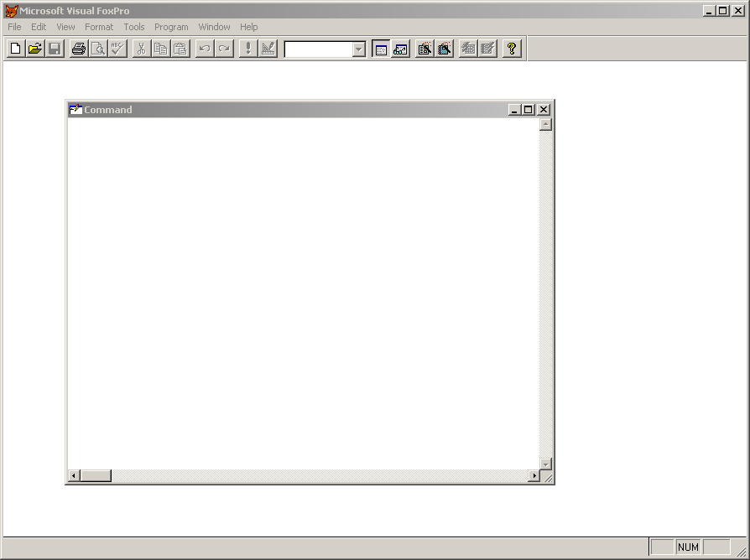Click the New file toolbar icon
This screenshot has width=750, height=560.
click(x=15, y=49)
